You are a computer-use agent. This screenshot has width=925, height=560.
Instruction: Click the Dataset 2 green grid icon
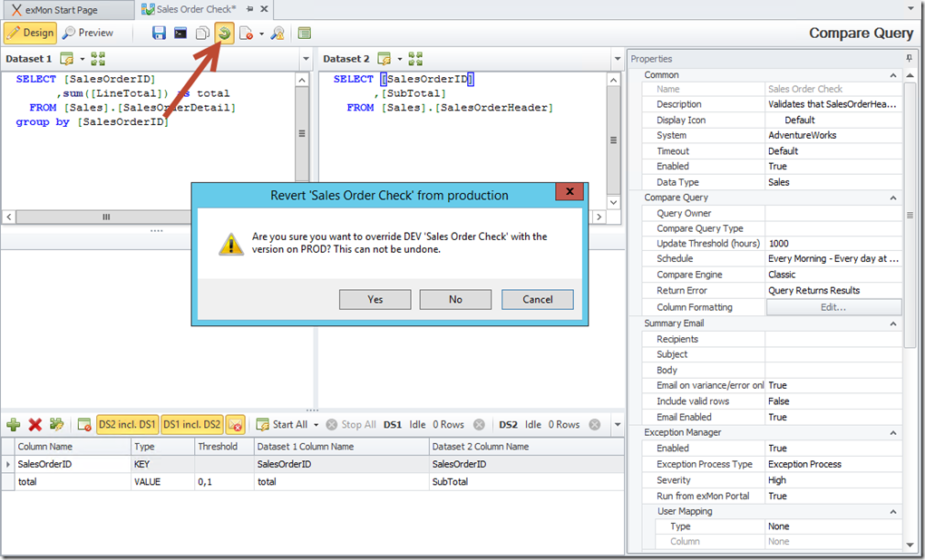(x=415, y=59)
